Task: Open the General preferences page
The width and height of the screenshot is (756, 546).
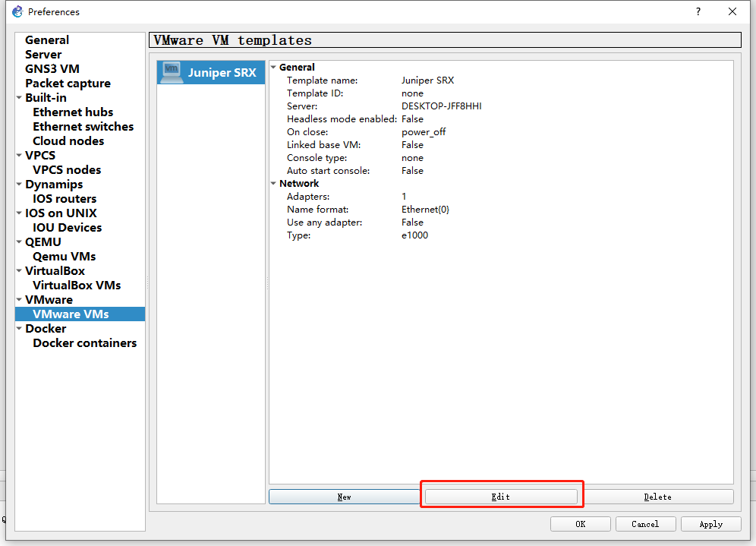Action: (47, 40)
